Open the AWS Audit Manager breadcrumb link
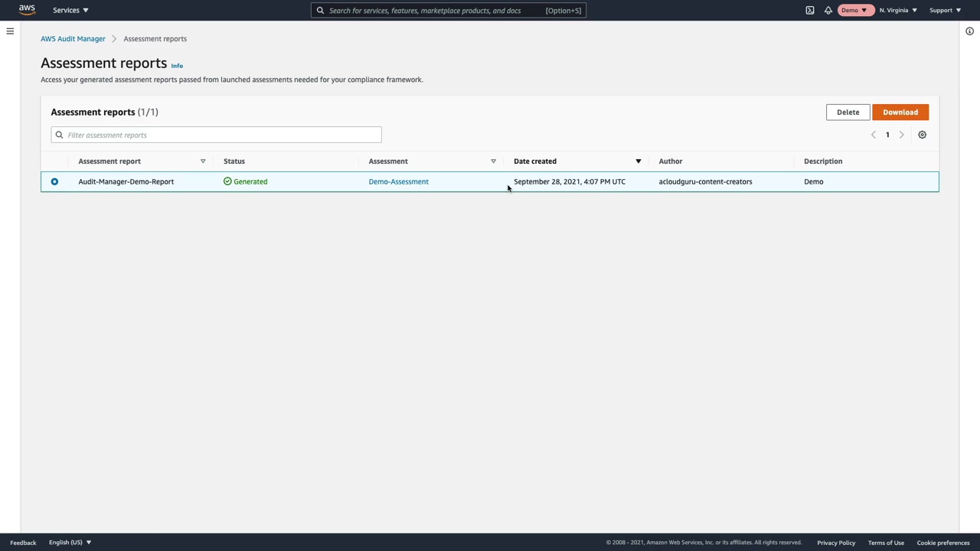980x551 pixels. pos(73,38)
